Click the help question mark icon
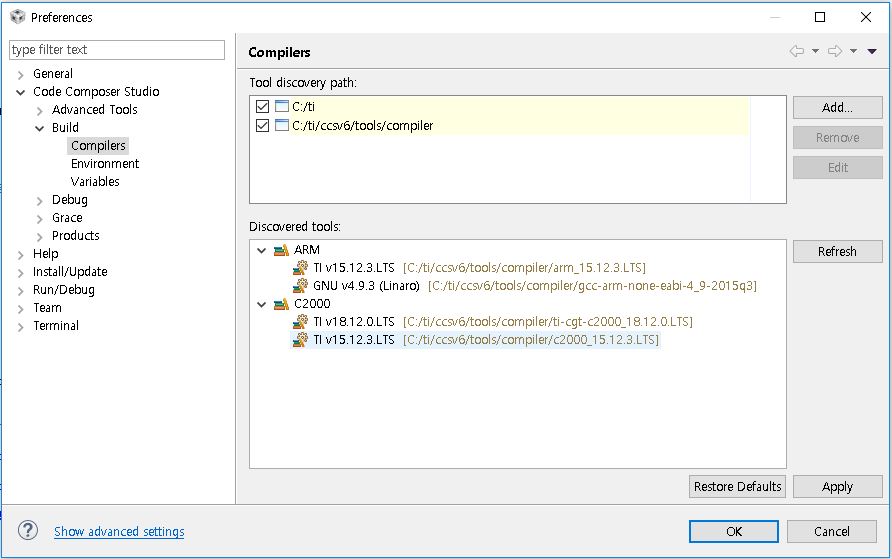This screenshot has height=559, width=892. [29, 531]
